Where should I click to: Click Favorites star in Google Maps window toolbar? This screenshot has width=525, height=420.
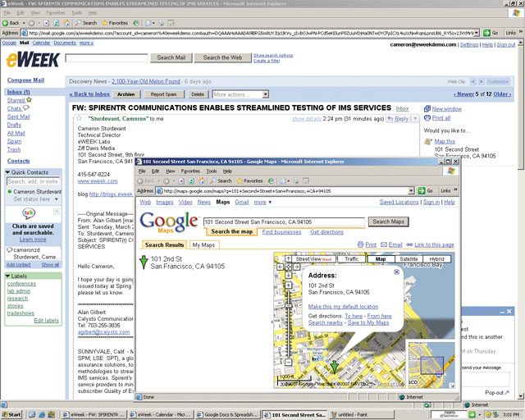(x=240, y=180)
